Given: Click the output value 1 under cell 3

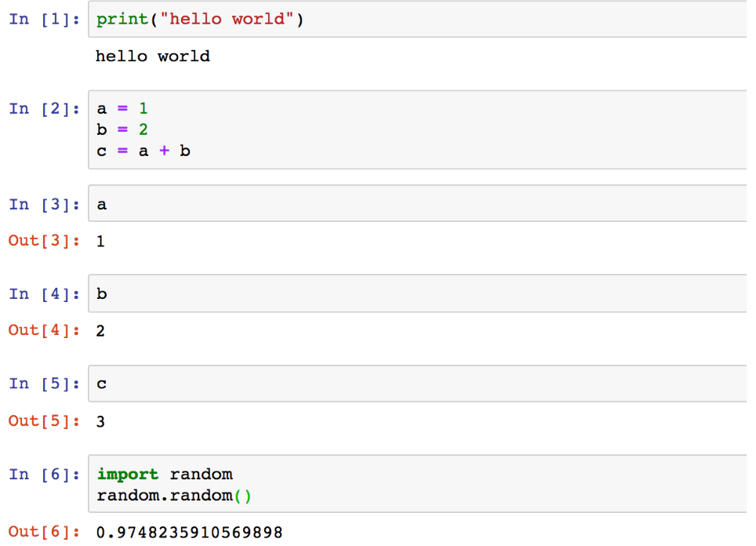Looking at the screenshot, I should 100,242.
